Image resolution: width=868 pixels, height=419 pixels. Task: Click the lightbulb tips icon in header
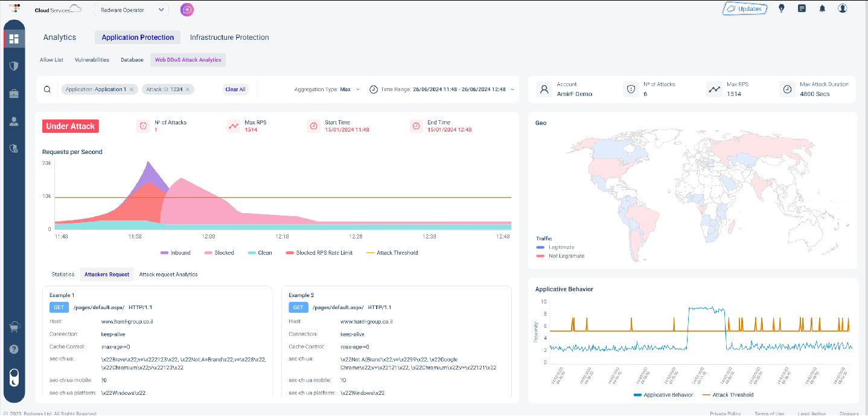pos(781,8)
